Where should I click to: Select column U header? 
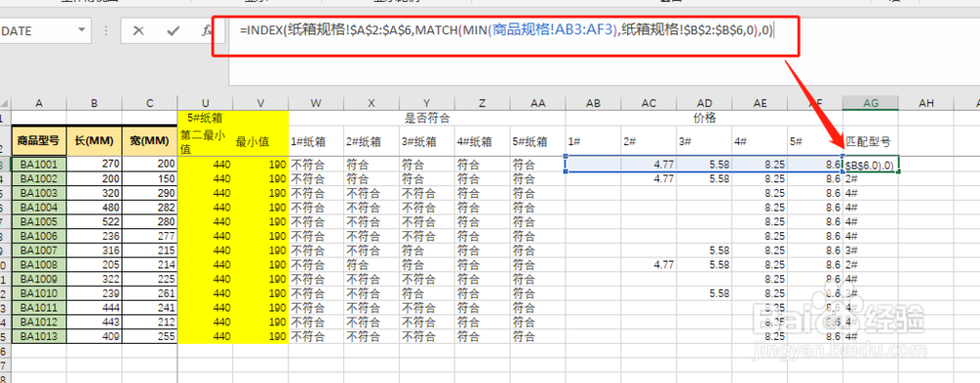[206, 104]
